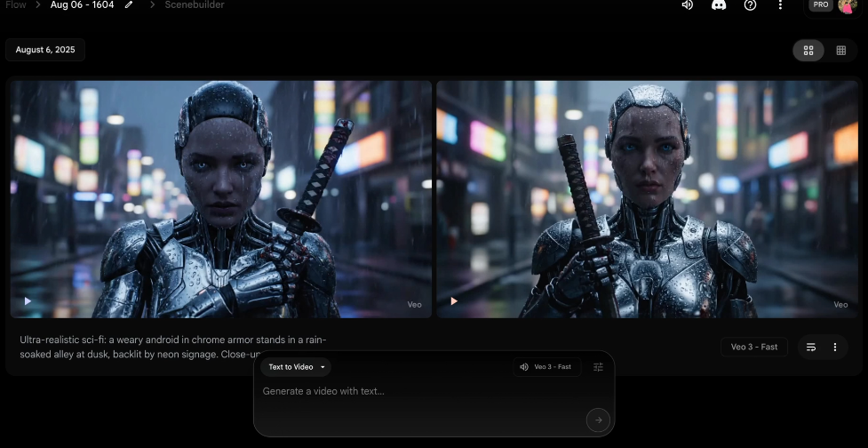Play the left android video
Image resolution: width=868 pixels, height=448 pixels.
(28, 301)
